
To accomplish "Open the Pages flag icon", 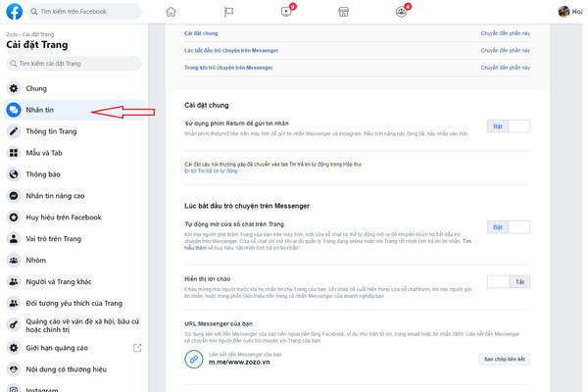I will (228, 12).
